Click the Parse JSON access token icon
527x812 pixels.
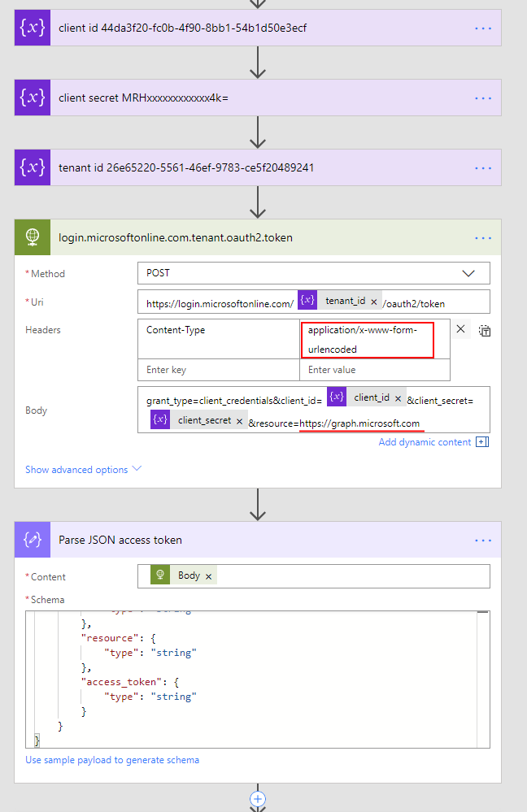coord(32,540)
